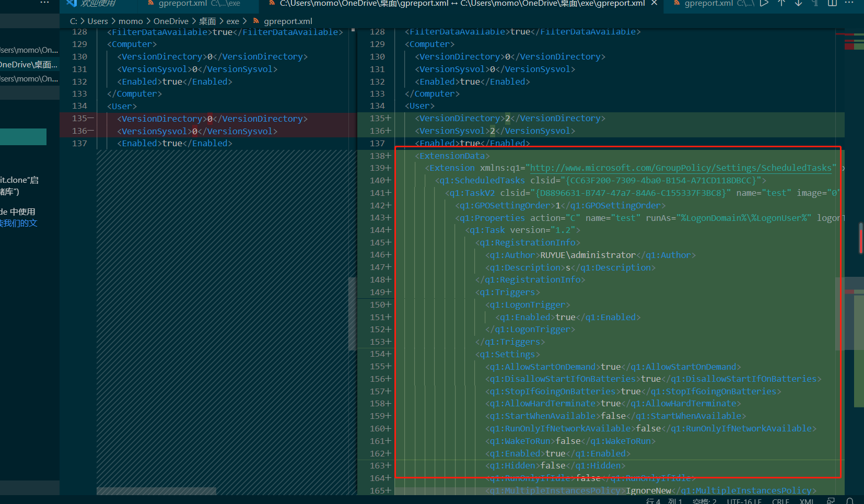864x504 pixels.
Task: Close the gpreport.xml diff comparison tab
Action: click(x=654, y=3)
